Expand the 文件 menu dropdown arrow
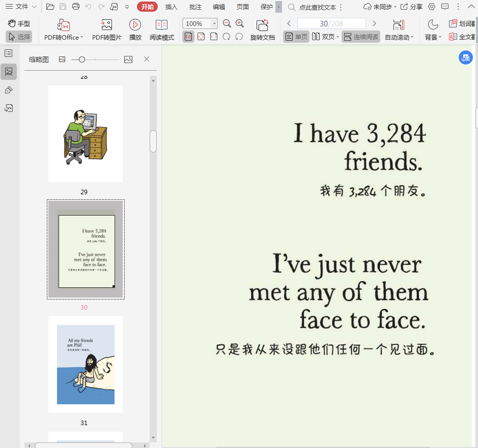The image size is (478, 448). pos(34,7)
